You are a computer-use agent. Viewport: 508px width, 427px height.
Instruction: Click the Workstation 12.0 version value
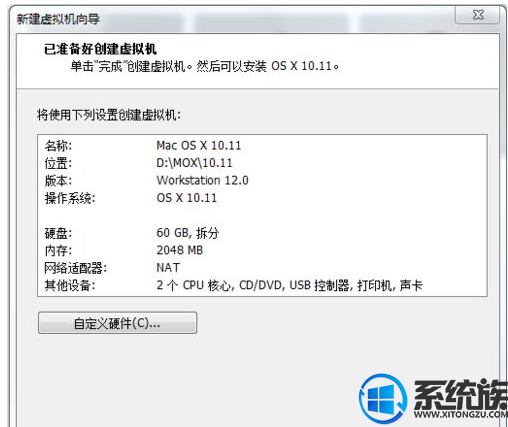pyautogui.click(x=202, y=180)
